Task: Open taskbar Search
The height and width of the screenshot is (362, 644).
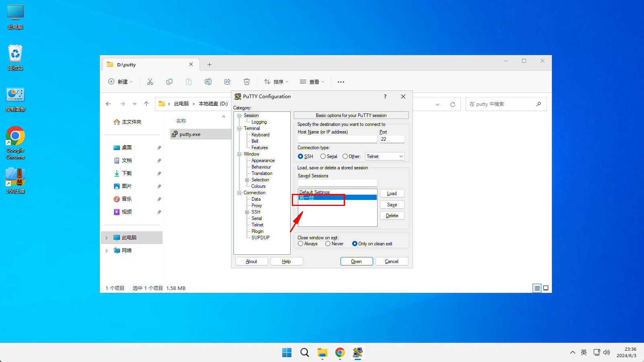Action: pyautogui.click(x=305, y=353)
